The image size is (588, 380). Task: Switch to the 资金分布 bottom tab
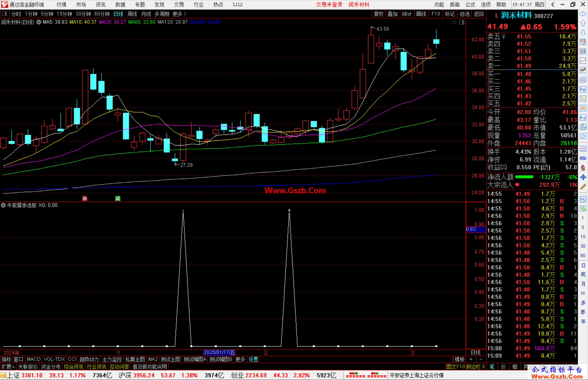[x=51, y=367]
